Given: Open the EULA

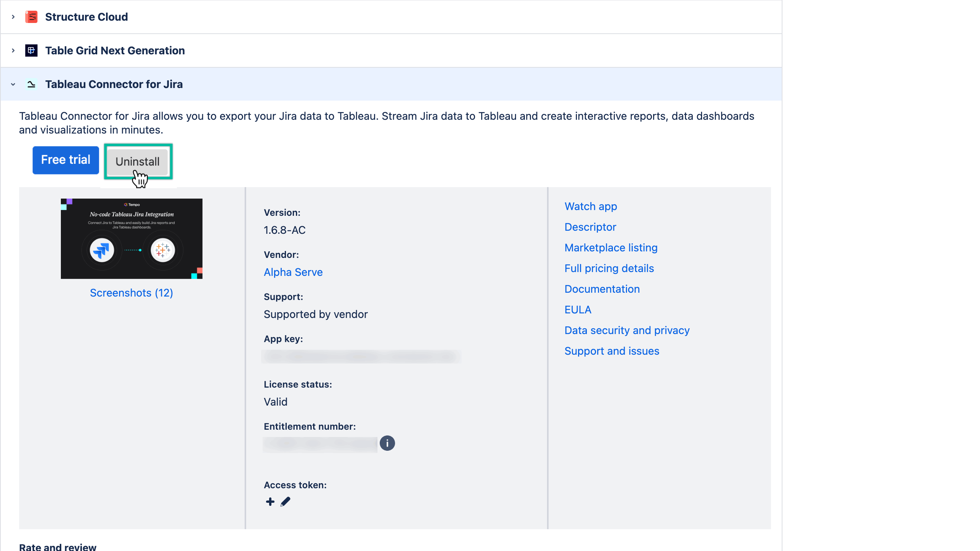Looking at the screenshot, I should point(578,310).
